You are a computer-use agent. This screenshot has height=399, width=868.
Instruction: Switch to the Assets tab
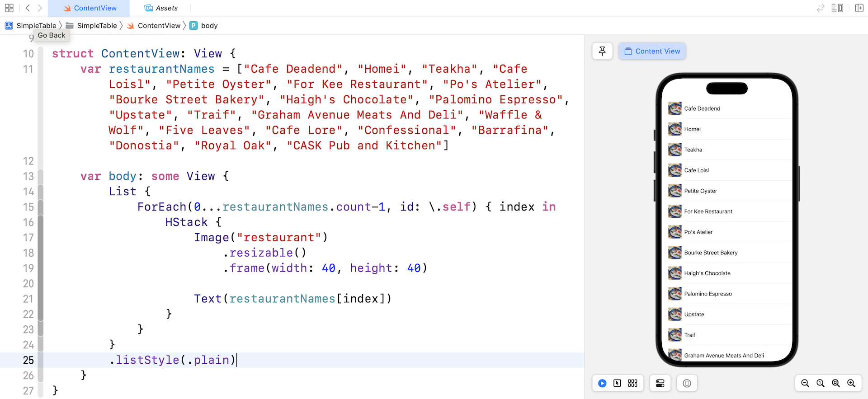click(161, 8)
